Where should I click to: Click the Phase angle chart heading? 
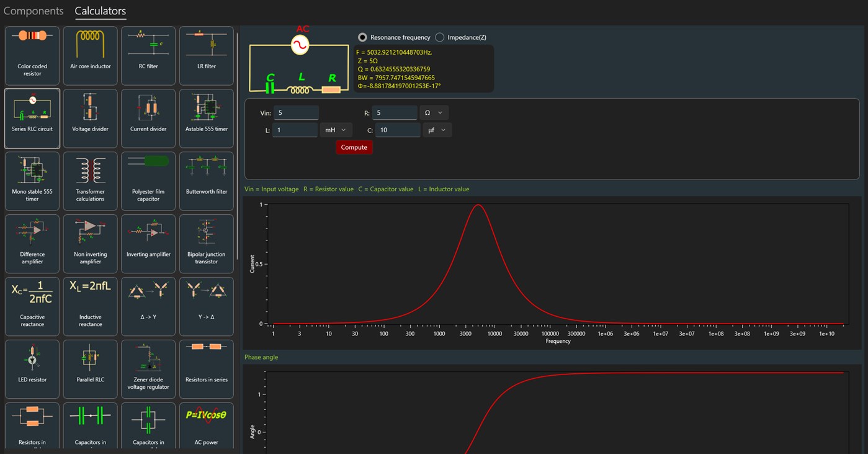(x=261, y=357)
